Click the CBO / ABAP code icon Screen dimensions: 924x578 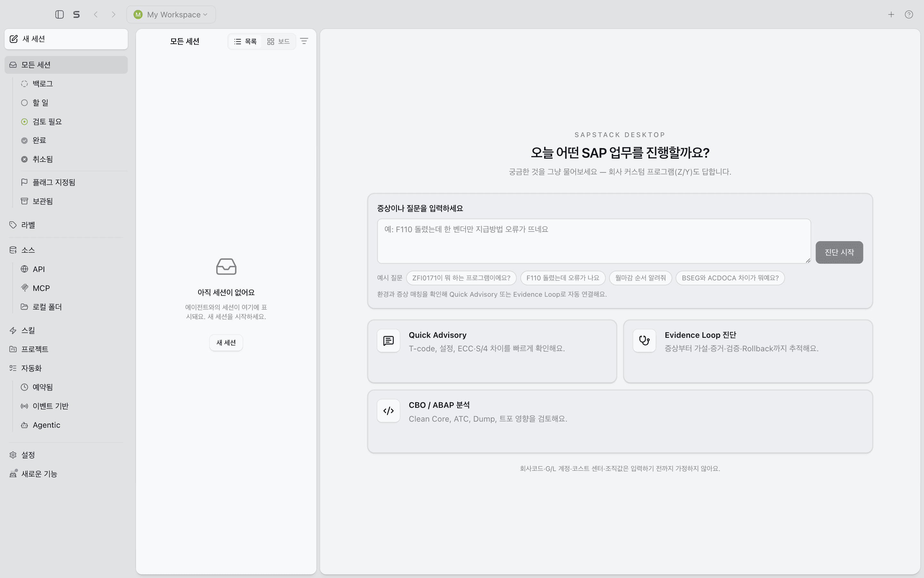[x=388, y=411]
